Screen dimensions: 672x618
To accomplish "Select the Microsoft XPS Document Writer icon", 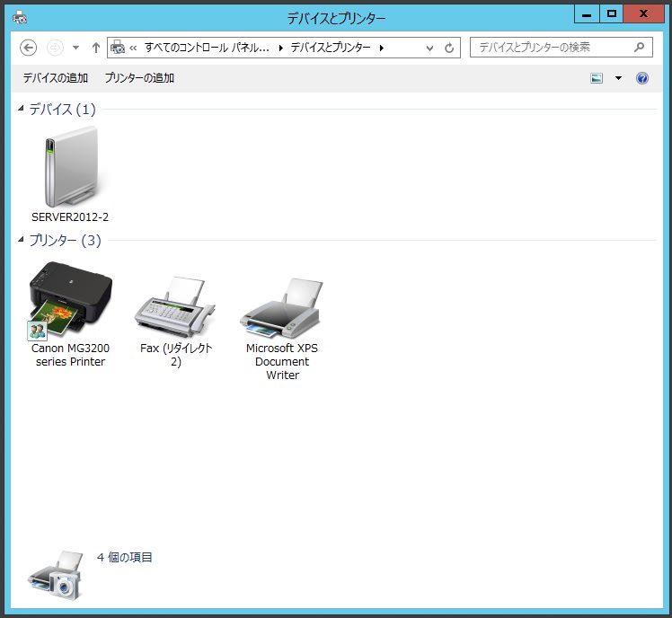I will pos(281,308).
